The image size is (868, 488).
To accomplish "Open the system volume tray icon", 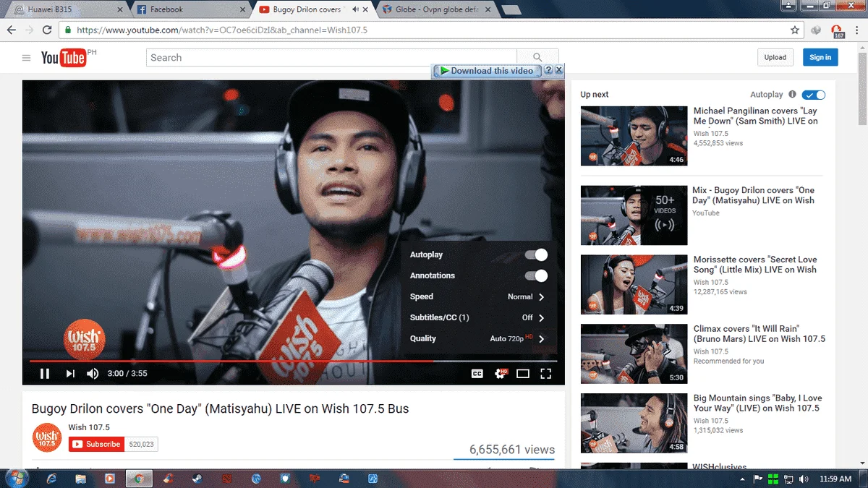I will click(804, 479).
